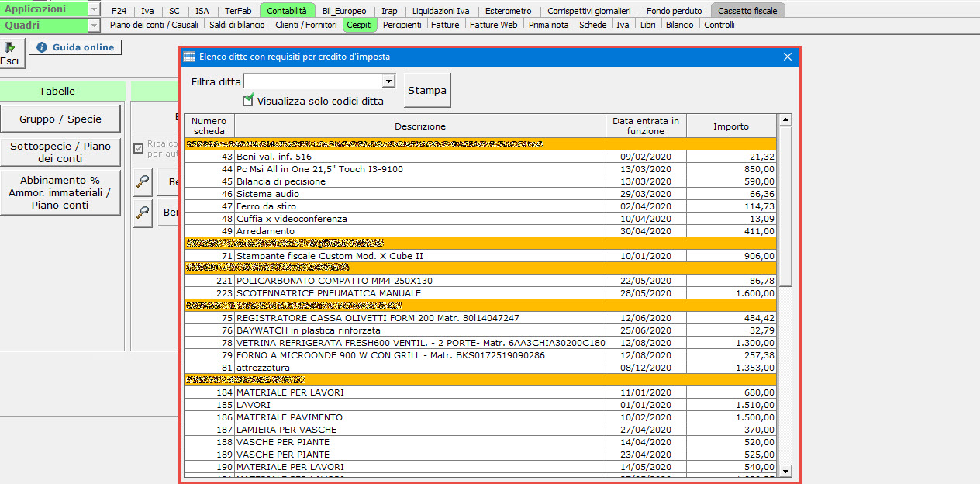Open the Fondo perduto tab
This screenshot has height=484, width=980.
coord(674,11)
